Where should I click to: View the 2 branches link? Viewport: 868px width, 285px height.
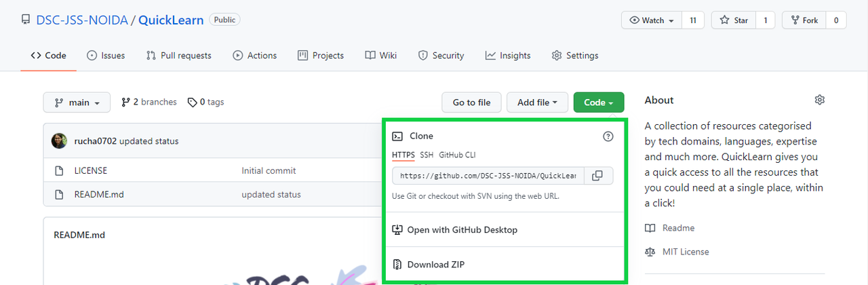[149, 102]
